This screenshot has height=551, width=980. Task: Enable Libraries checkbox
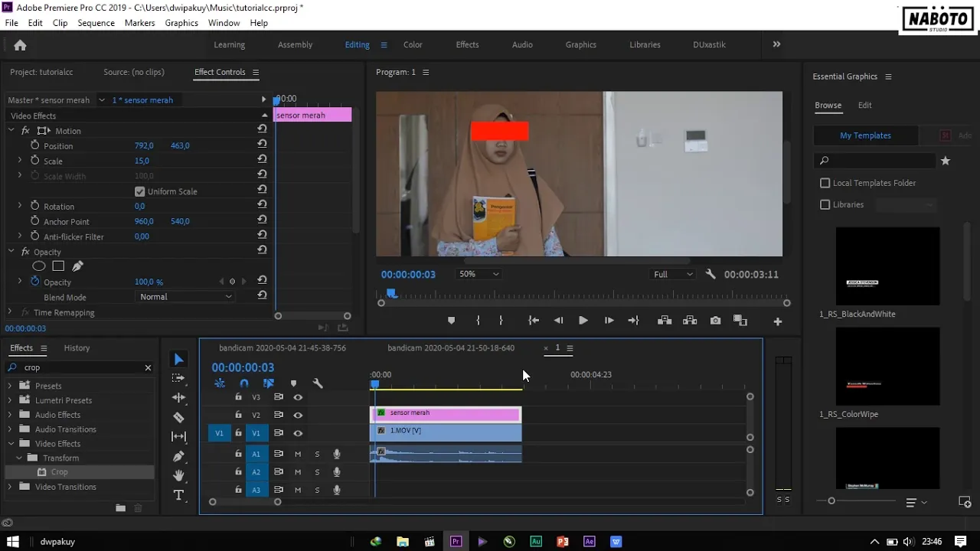pos(825,204)
